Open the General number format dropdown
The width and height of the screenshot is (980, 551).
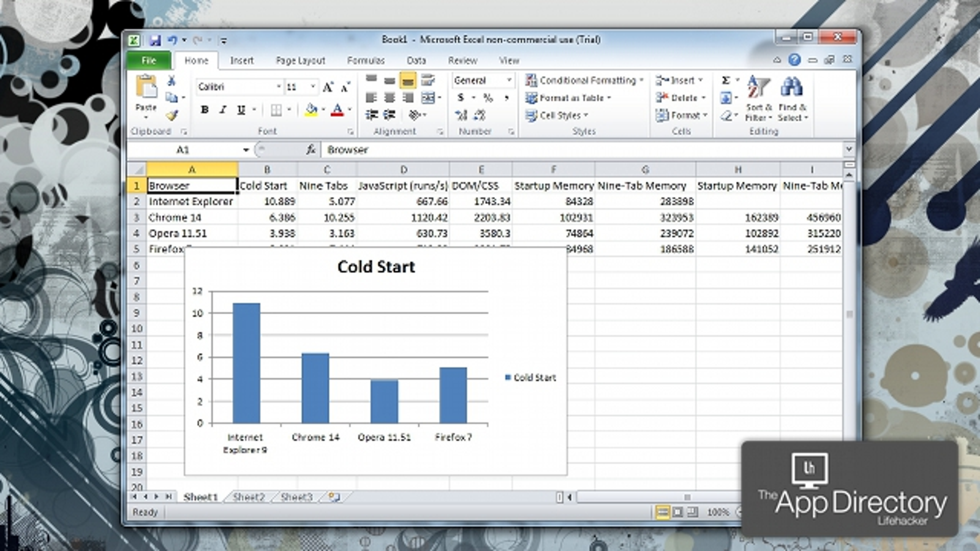coord(509,80)
